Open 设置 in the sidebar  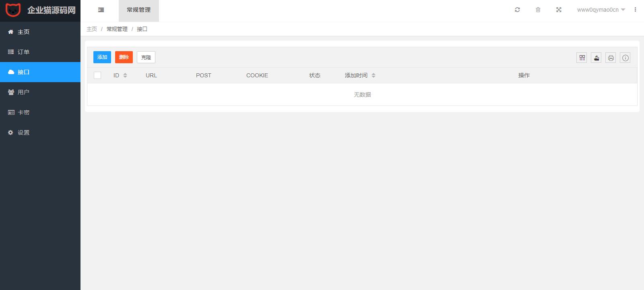click(x=40, y=133)
